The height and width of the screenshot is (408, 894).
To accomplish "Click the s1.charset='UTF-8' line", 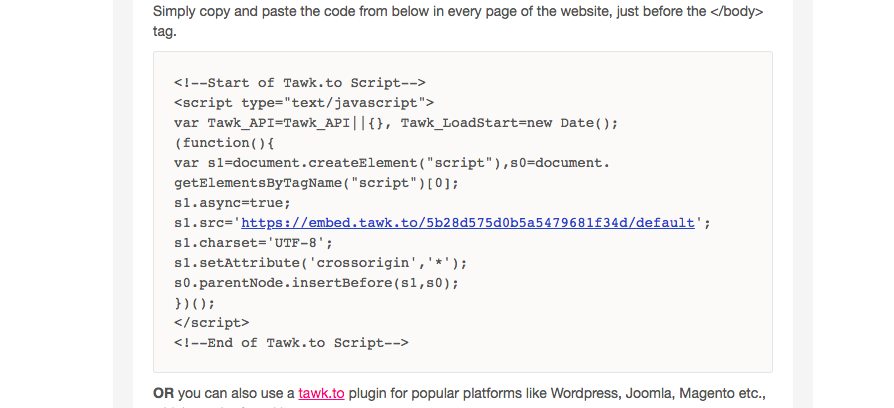I will (251, 243).
